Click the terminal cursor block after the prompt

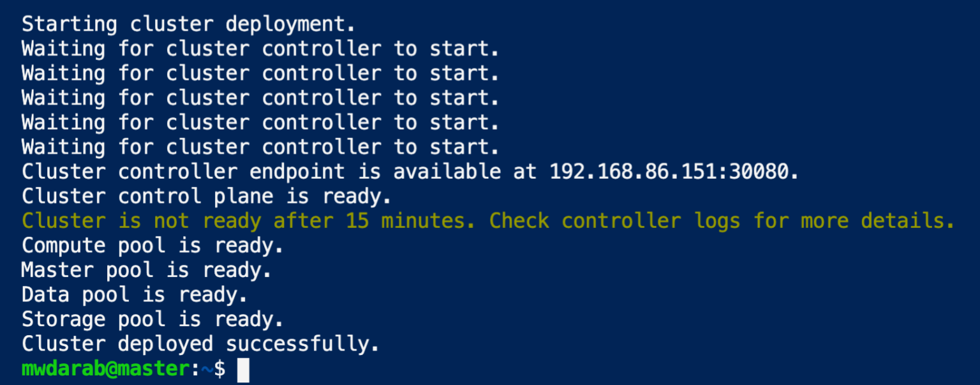243,370
